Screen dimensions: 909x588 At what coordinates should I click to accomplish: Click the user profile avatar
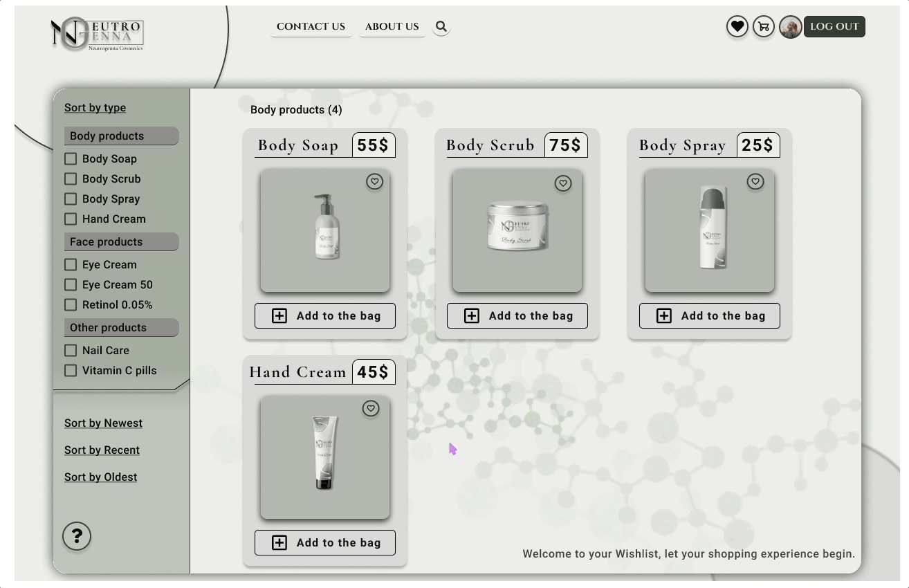[790, 27]
